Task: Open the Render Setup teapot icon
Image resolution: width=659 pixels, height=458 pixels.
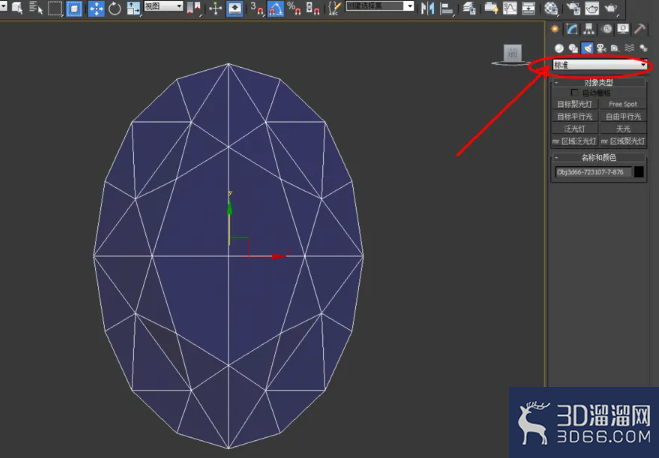Action: pyautogui.click(x=573, y=8)
